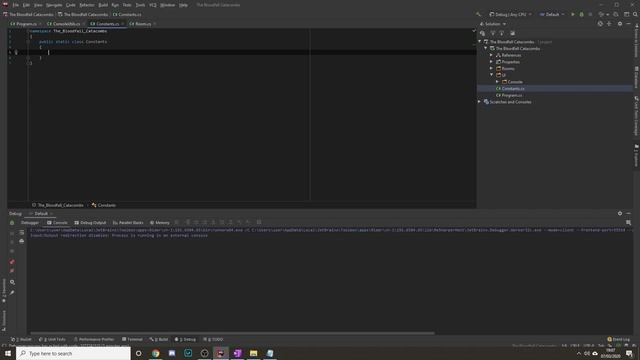Image resolution: width=640 pixels, height=360 pixels.
Task: Open File Explorer from the taskbar
Action: pyautogui.click(x=253, y=353)
